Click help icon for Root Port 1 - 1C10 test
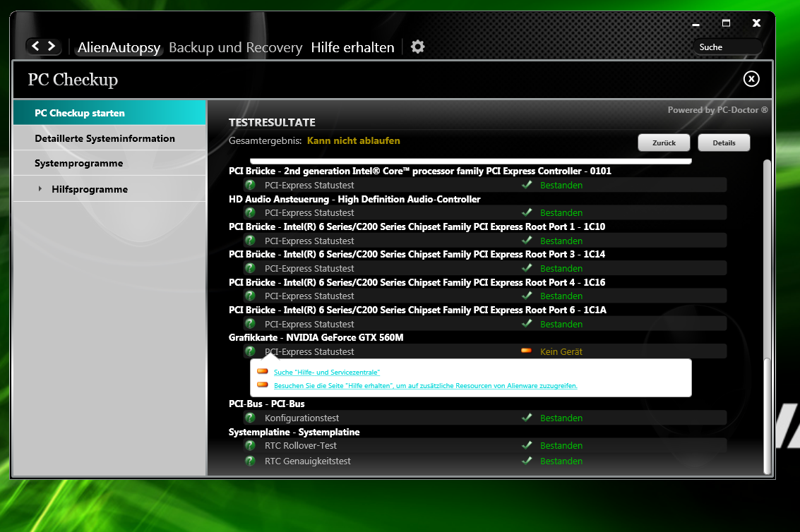 click(250, 240)
